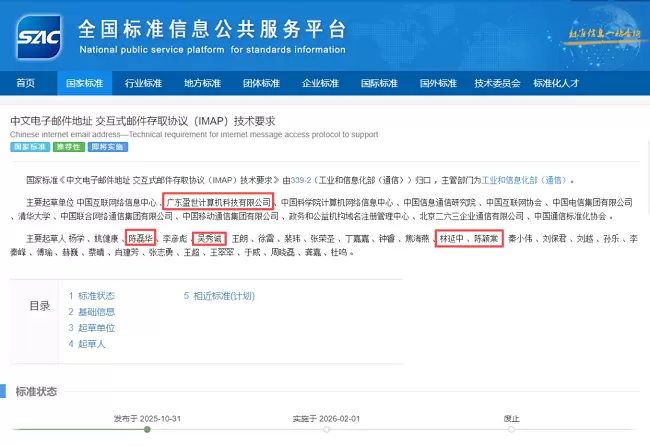
Task: Open the 行业标准 navigation tab
Action: 144,83
